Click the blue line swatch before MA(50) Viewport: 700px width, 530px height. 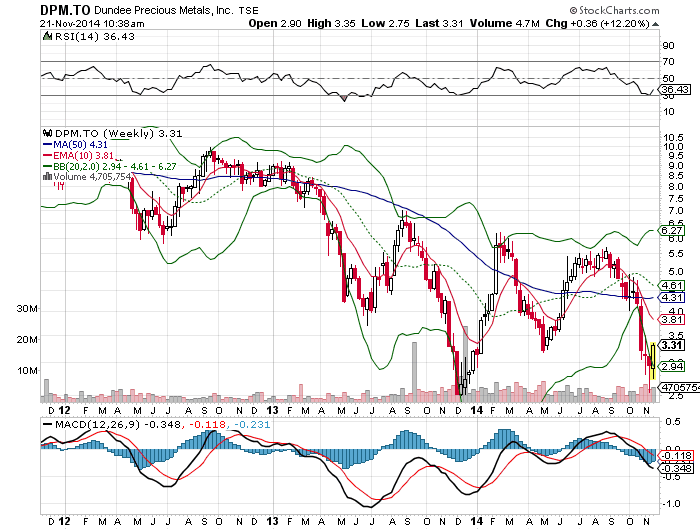(47, 145)
